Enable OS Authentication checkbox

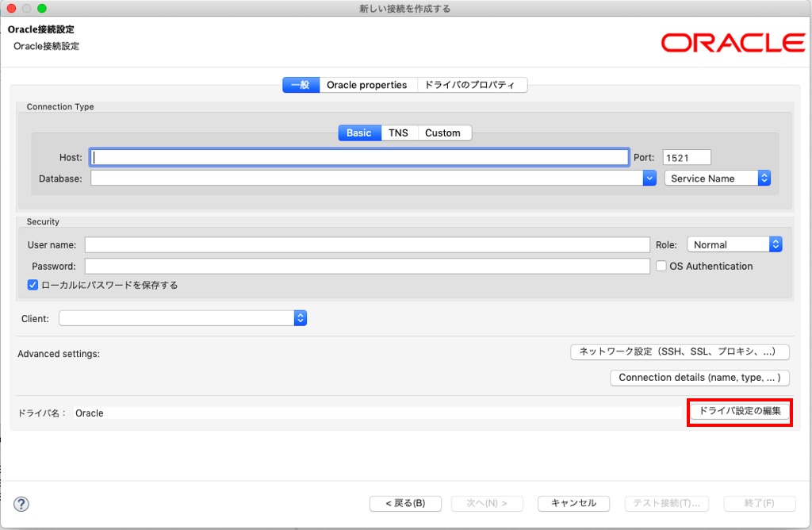(x=661, y=266)
